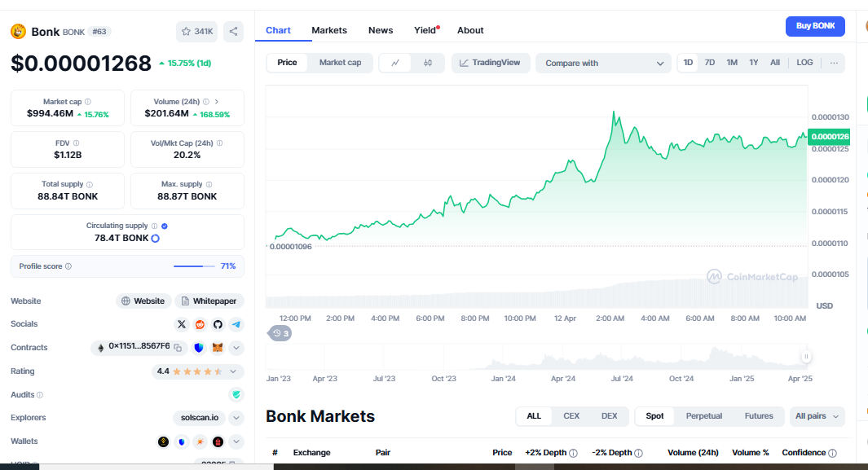Open the share options icon
The height and width of the screenshot is (470, 868).
coord(234,32)
